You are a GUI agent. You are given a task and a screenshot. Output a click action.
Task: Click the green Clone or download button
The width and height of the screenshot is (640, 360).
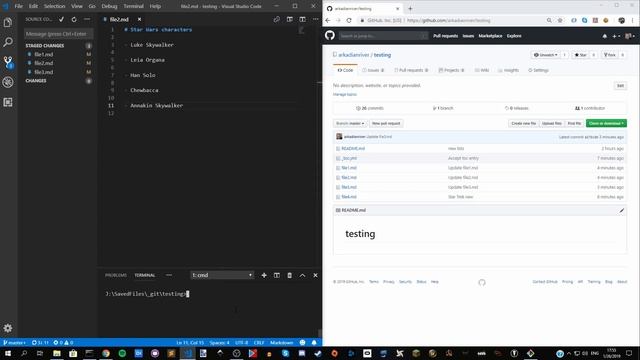(x=606, y=123)
